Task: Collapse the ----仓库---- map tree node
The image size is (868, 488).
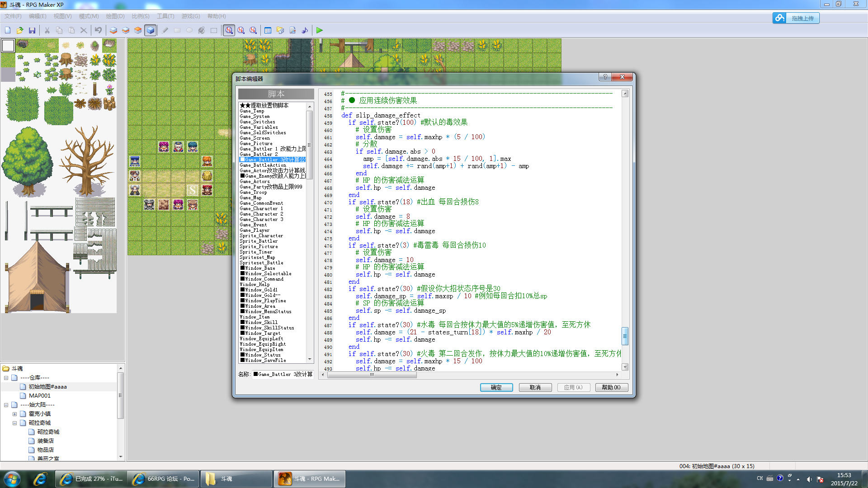Action: 6,378
